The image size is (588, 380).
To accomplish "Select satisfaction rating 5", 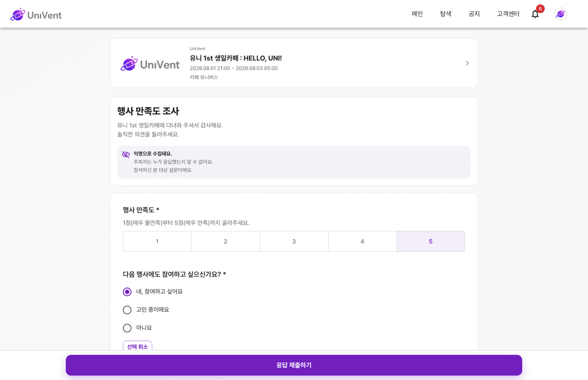I will point(431,241).
